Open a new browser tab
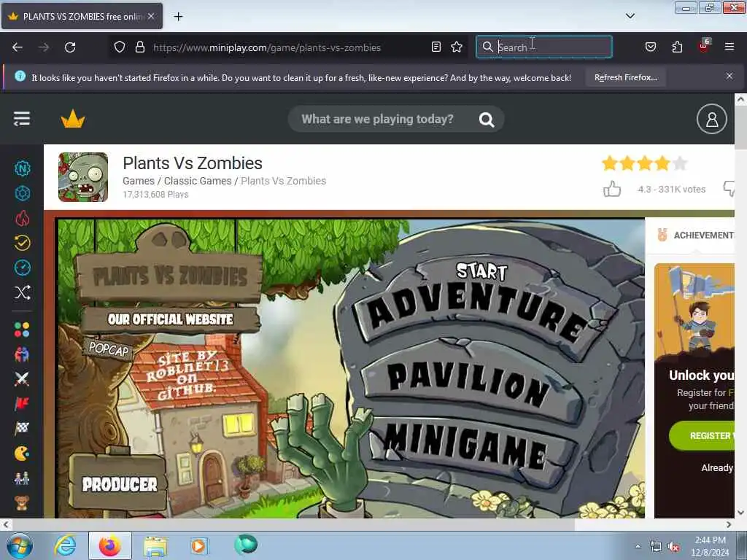The width and height of the screenshot is (747, 560). click(x=178, y=17)
